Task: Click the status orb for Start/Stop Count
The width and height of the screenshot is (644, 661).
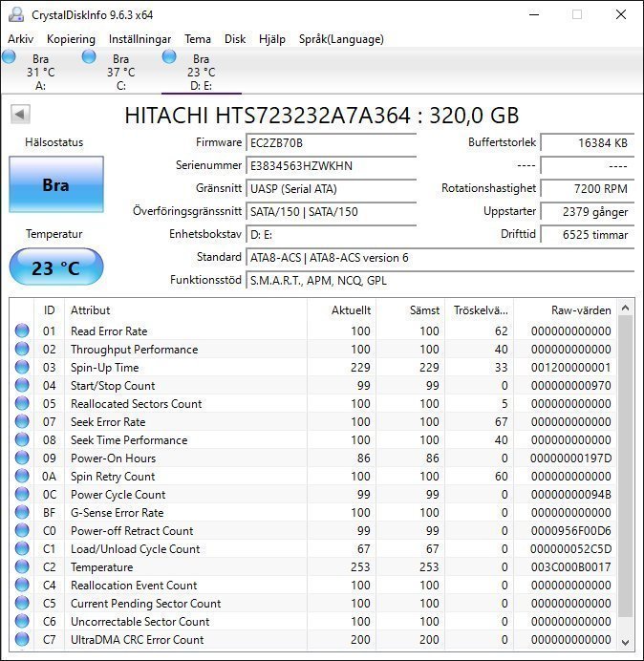Action: pyautogui.click(x=22, y=385)
